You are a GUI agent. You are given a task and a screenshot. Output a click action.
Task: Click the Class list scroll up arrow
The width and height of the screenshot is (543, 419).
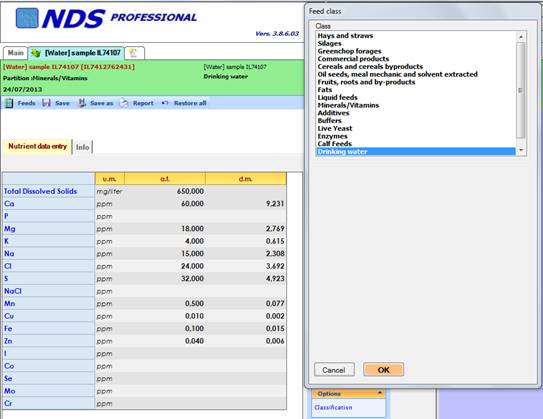click(521, 36)
